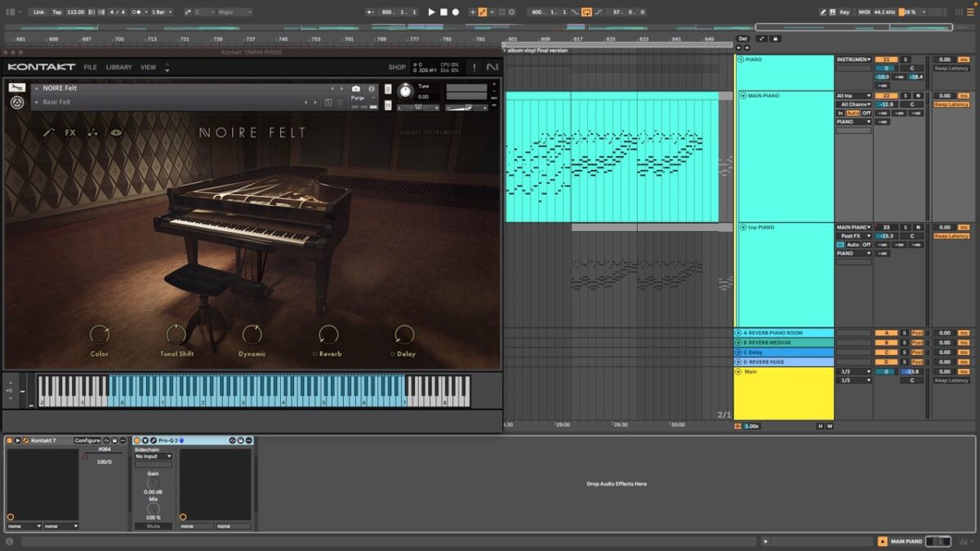Click the Color knob in Noire Felt
The width and height of the screenshot is (980, 551).
(x=99, y=334)
